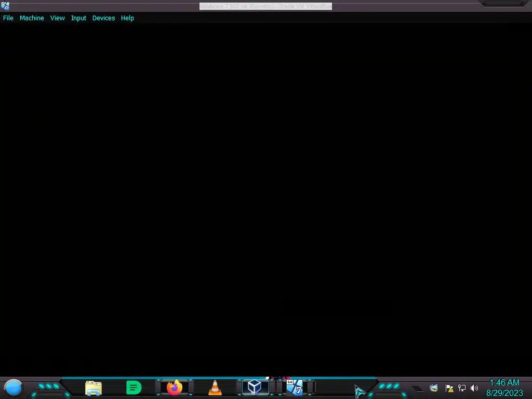The image size is (532, 399).
Task: Switch to Firefox on the taskbar
Action: pyautogui.click(x=175, y=388)
